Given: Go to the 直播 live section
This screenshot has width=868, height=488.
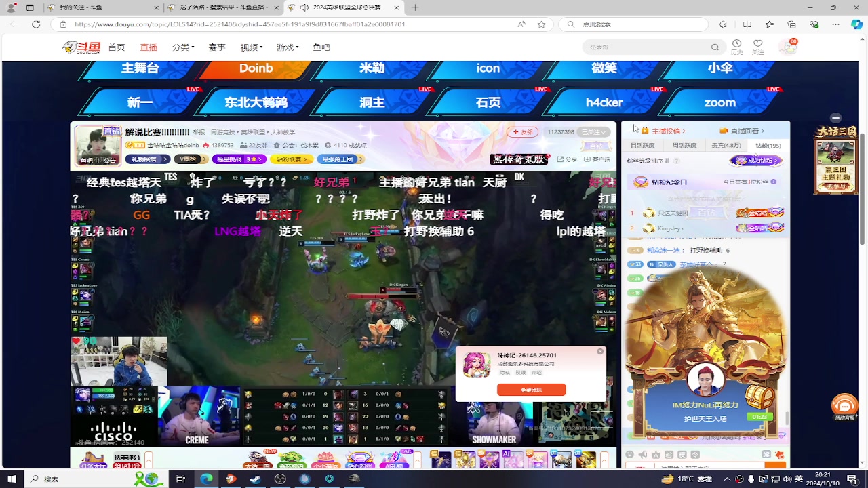Looking at the screenshot, I should click(149, 47).
